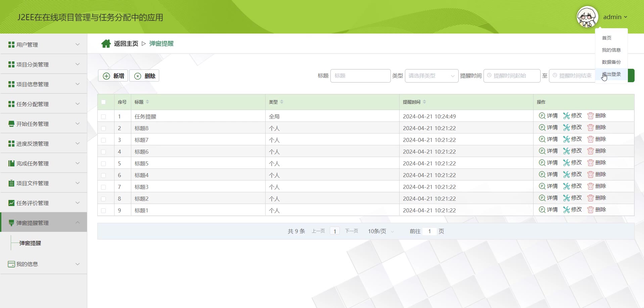Open 详情 for row 标题8
Screen dimensions: 644x308
pos(548,127)
